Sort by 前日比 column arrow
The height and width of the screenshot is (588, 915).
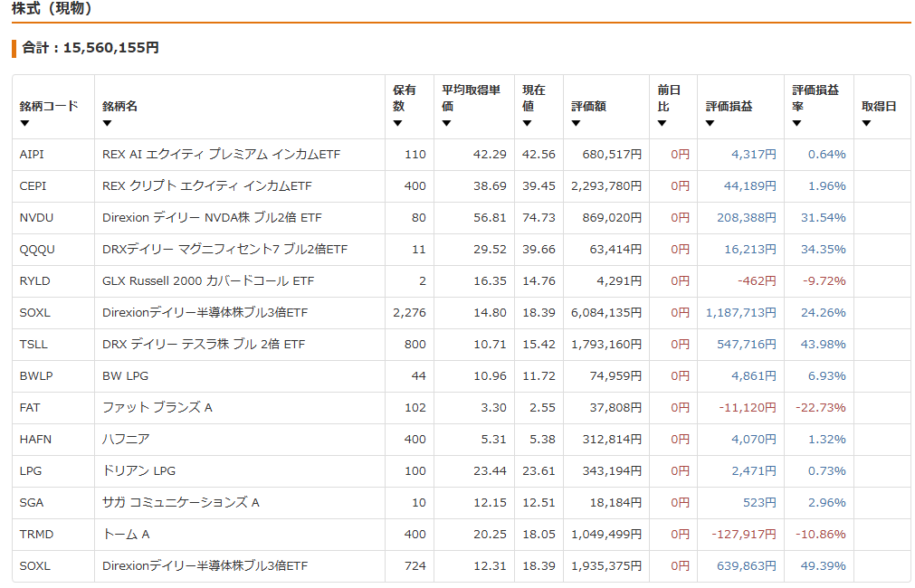662,123
